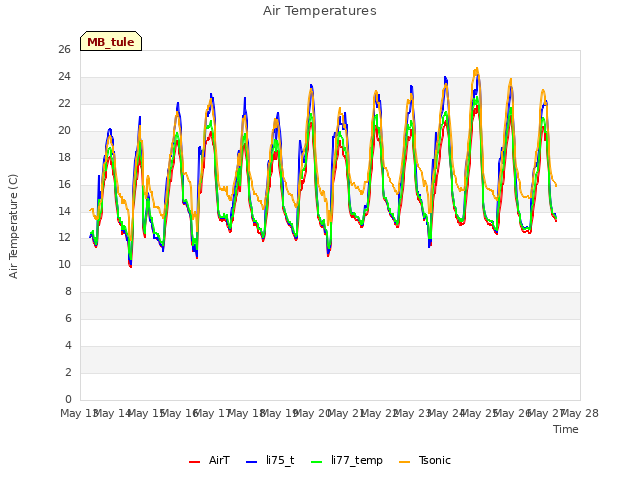Click the y-axis label 14
This screenshot has width=640, height=480.
[64, 211]
